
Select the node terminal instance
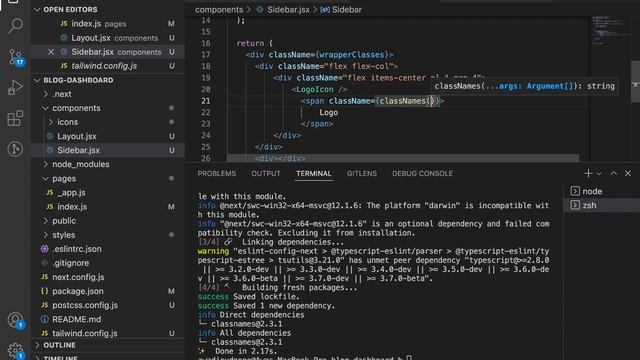click(x=601, y=191)
